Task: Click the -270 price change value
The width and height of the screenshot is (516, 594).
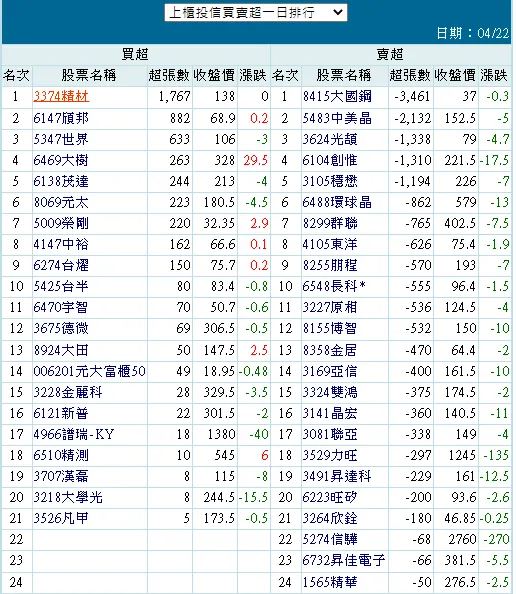Action: [x=497, y=539]
